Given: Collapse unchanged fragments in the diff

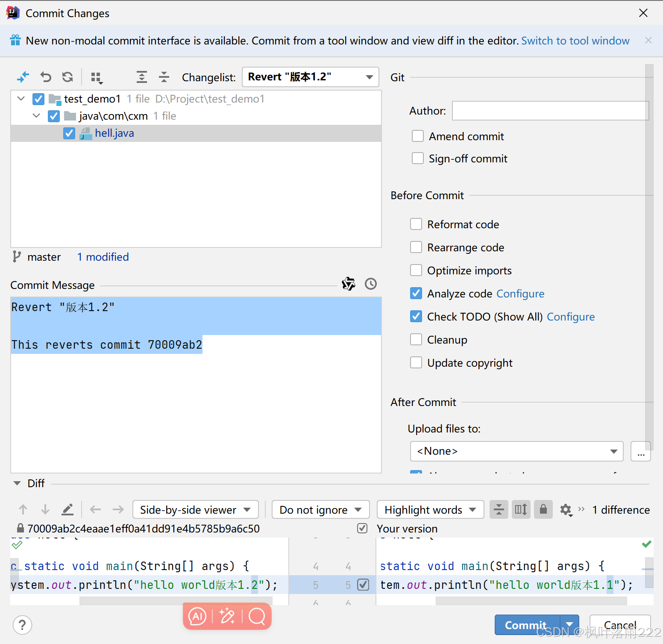Looking at the screenshot, I should point(499,509).
